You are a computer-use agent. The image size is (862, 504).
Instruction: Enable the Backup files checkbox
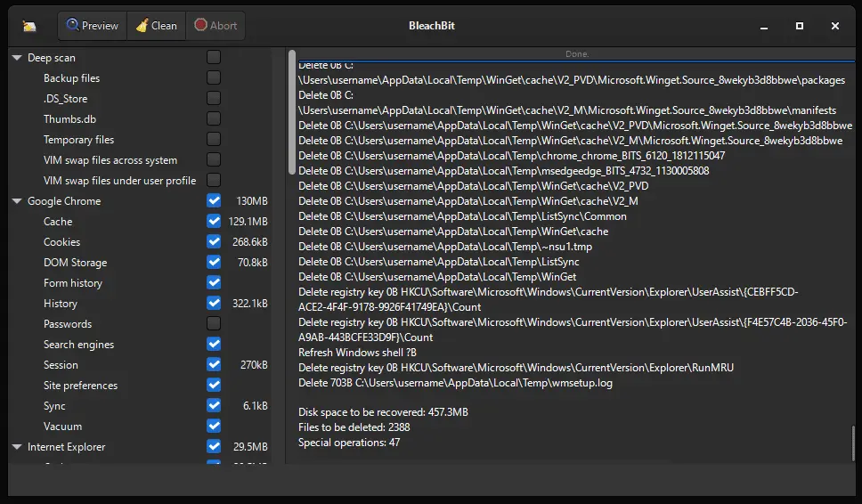[214, 77]
